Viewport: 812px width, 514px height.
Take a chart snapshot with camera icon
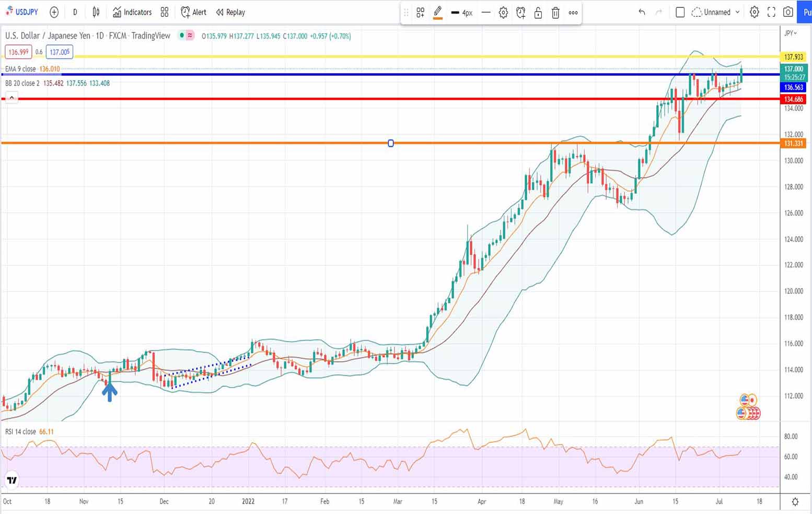(788, 12)
